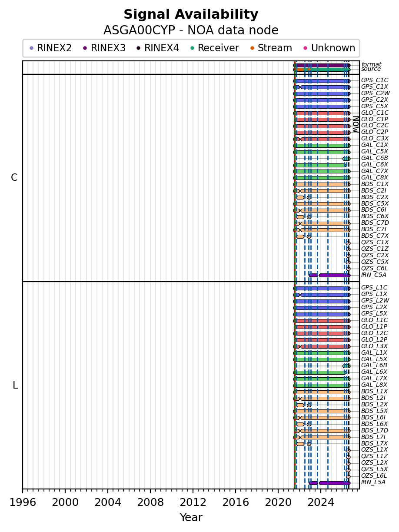The height and width of the screenshot is (532, 399).
Task: Click the Stream legend orange dot
Action: [252, 48]
